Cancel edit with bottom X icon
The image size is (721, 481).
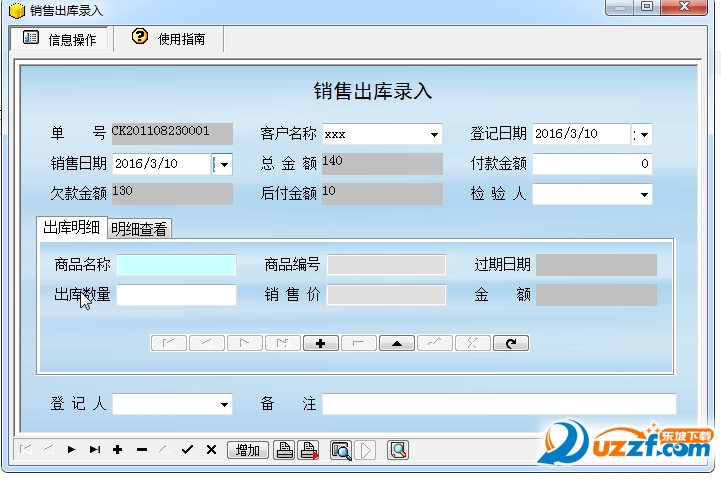click(211, 449)
